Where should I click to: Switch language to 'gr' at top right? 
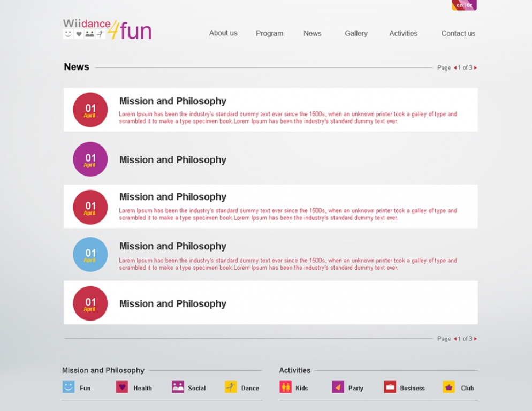(x=469, y=5)
